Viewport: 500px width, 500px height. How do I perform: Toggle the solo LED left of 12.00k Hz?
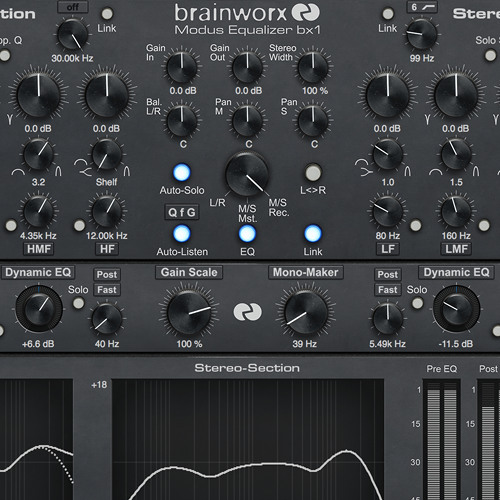(x=79, y=226)
